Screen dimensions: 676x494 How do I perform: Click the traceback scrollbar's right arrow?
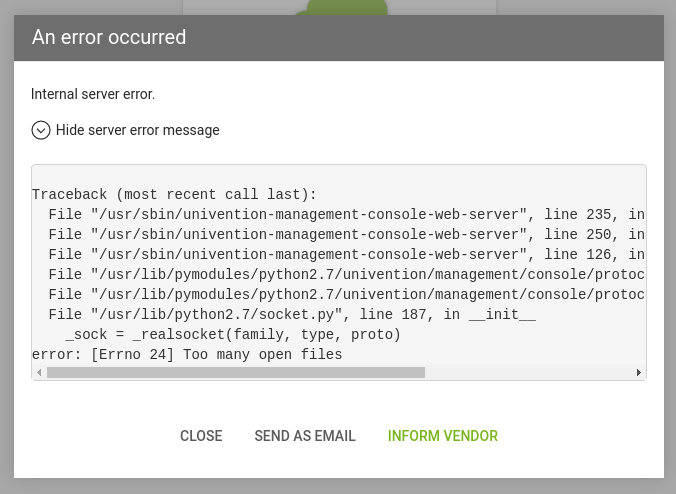pos(639,373)
